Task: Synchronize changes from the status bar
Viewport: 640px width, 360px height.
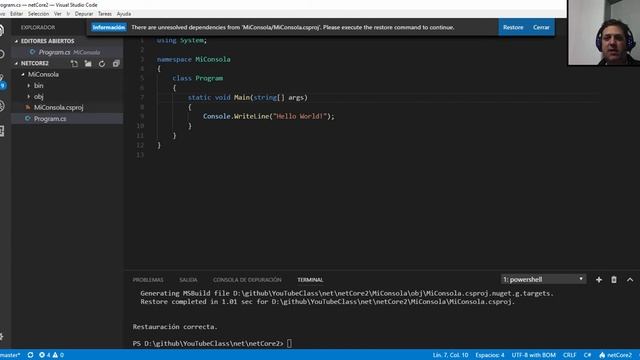Action: 30,355
